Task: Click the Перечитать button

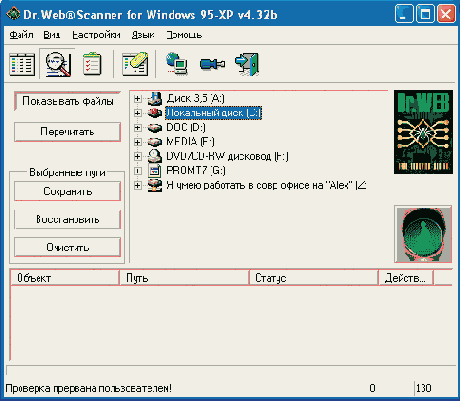Action: click(67, 132)
